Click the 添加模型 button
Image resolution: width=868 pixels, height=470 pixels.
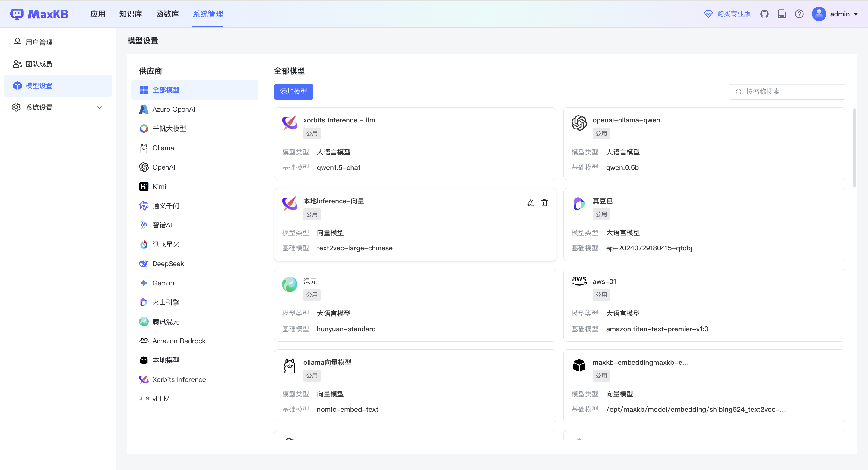click(293, 92)
